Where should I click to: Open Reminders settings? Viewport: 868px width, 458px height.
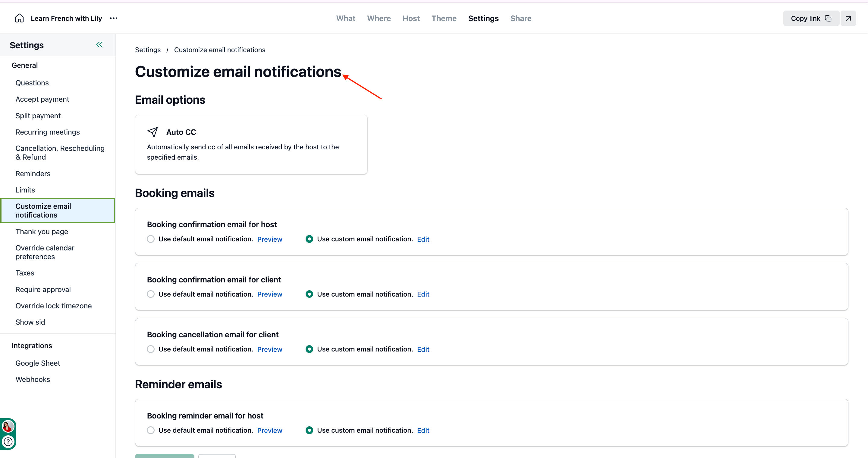point(33,173)
